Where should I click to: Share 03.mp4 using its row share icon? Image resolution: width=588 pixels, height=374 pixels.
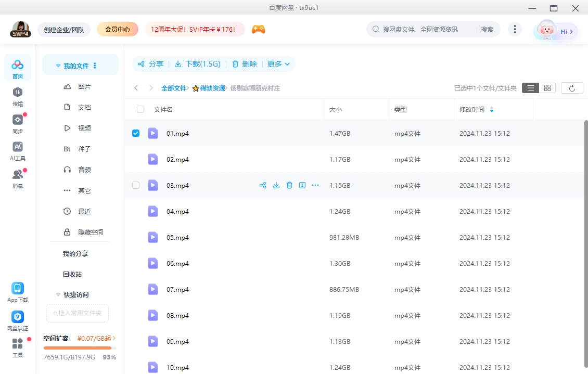[263, 185]
